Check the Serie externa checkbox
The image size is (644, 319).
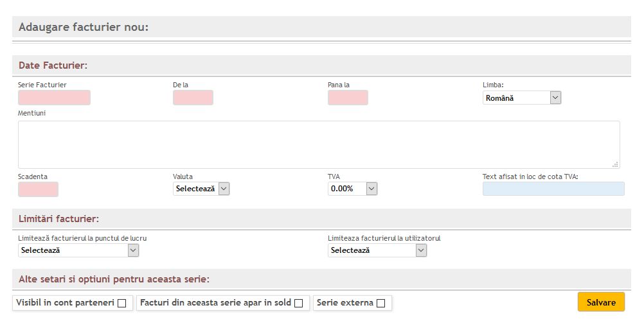(x=380, y=303)
